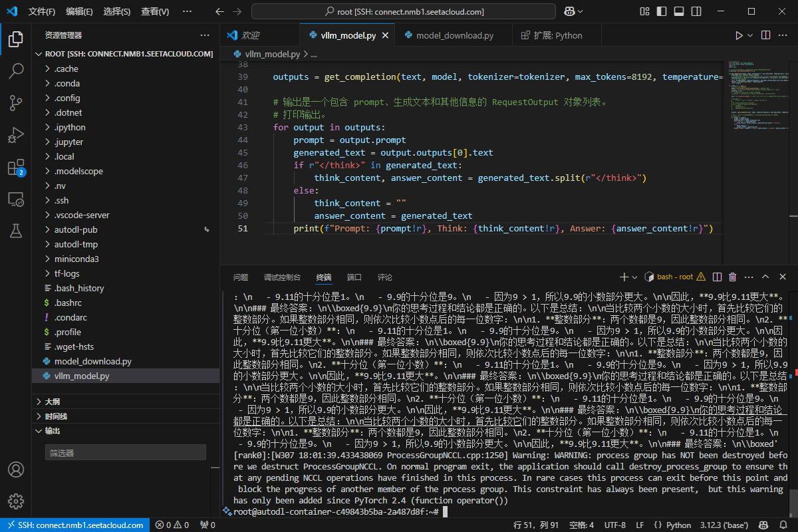Close the vllm_model.py editor tab
The width and height of the screenshot is (798, 532).
(386, 35)
